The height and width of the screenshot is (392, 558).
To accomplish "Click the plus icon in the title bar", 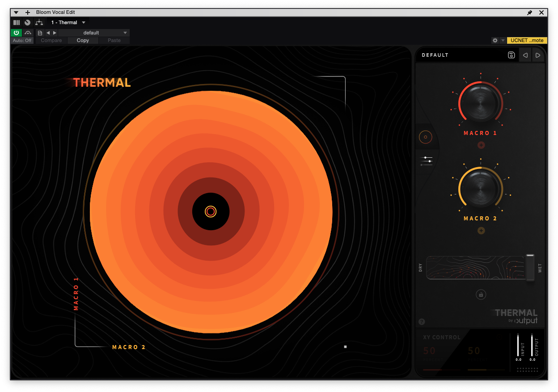I will point(27,13).
